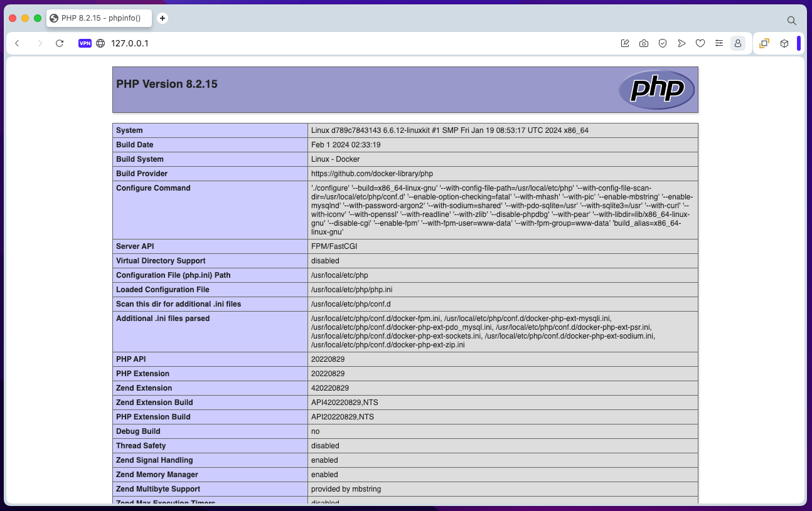Take a snapshot with camera icon
The height and width of the screenshot is (511, 812).
(x=644, y=43)
